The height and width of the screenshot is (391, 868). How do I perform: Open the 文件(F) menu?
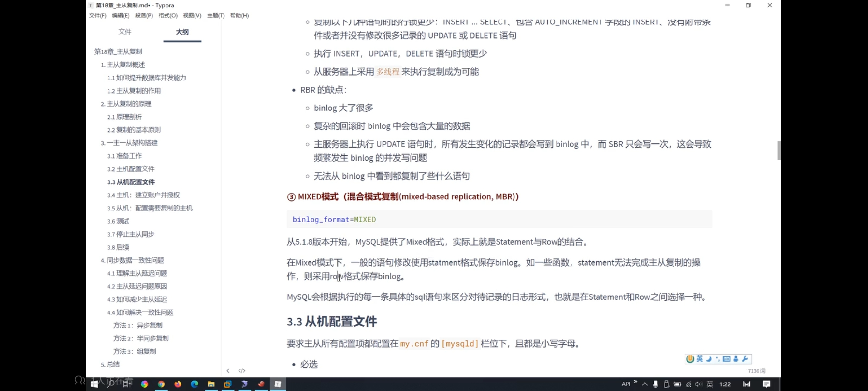[97, 16]
